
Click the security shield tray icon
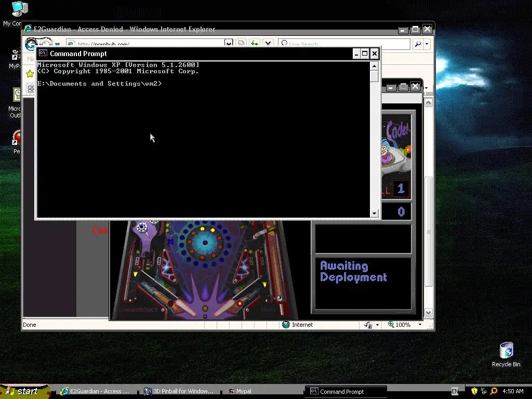(x=474, y=391)
